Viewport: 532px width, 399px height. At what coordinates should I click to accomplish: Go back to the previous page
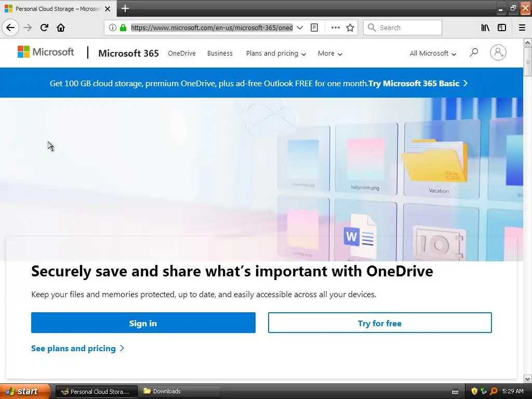10,28
